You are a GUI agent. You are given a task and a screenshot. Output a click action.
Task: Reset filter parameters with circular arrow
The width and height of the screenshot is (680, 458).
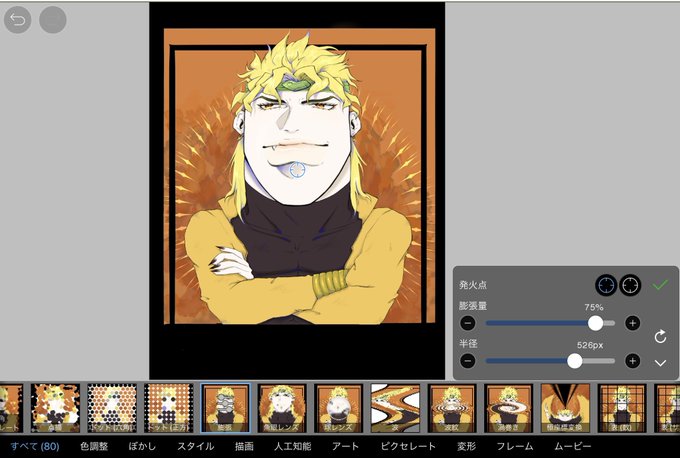pos(660,337)
